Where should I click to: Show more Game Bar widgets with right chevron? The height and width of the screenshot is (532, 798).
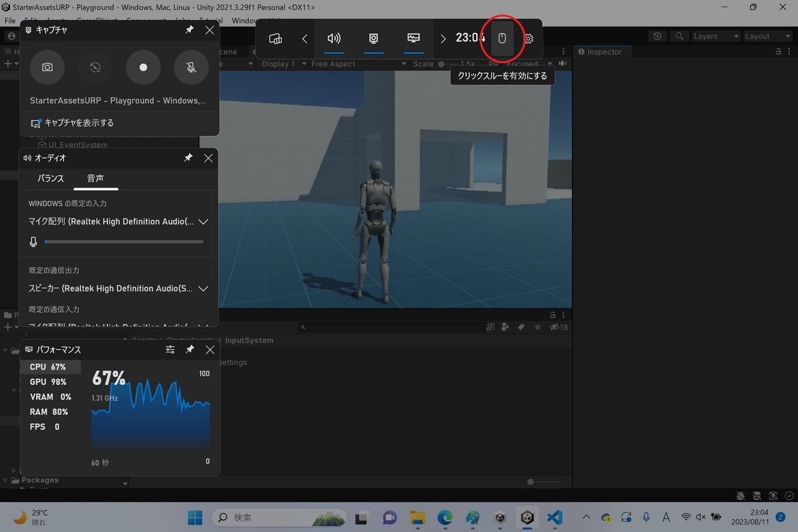[443, 39]
